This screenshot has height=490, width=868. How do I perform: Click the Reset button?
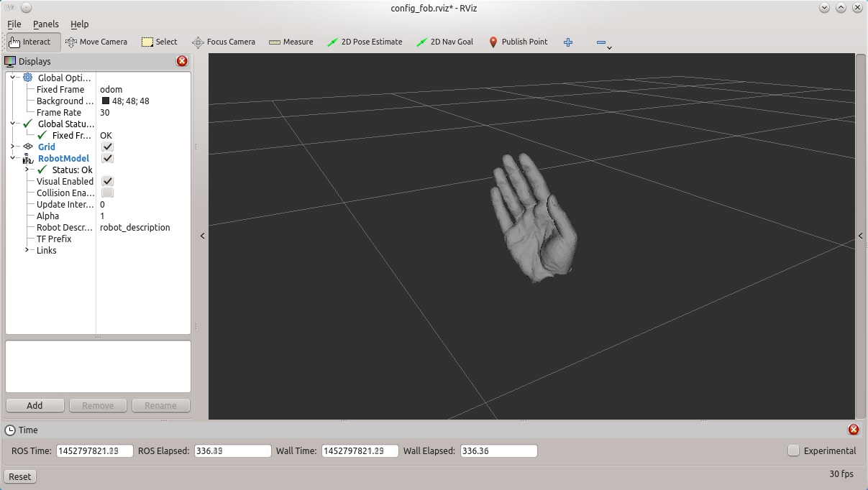[x=20, y=476]
